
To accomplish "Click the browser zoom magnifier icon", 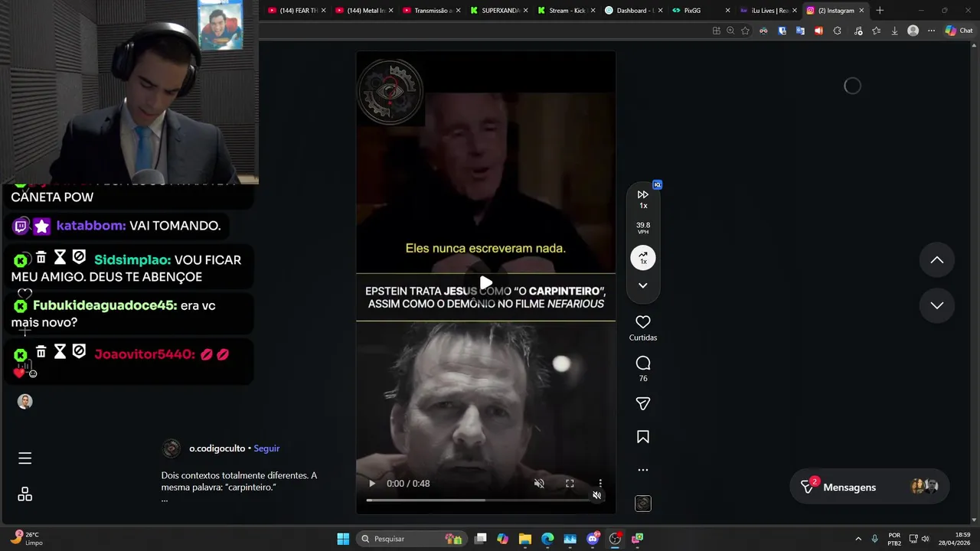I will (730, 31).
